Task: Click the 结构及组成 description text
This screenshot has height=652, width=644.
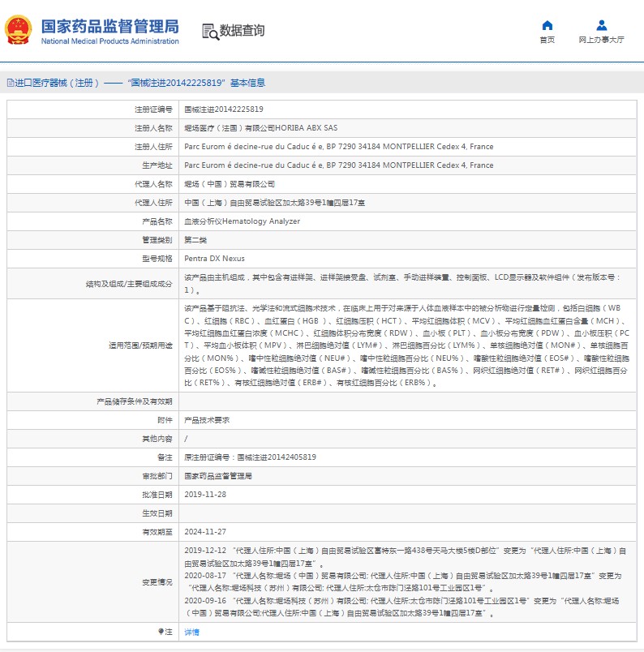Action: [403, 284]
